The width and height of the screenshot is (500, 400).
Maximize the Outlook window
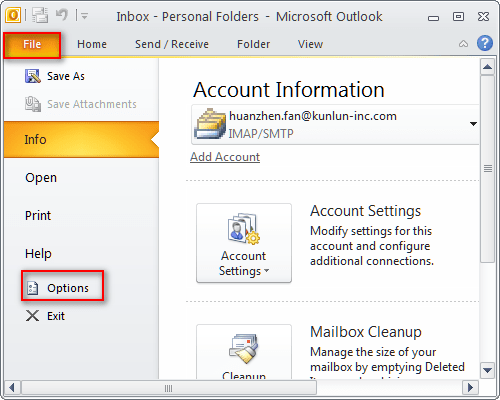(x=458, y=16)
